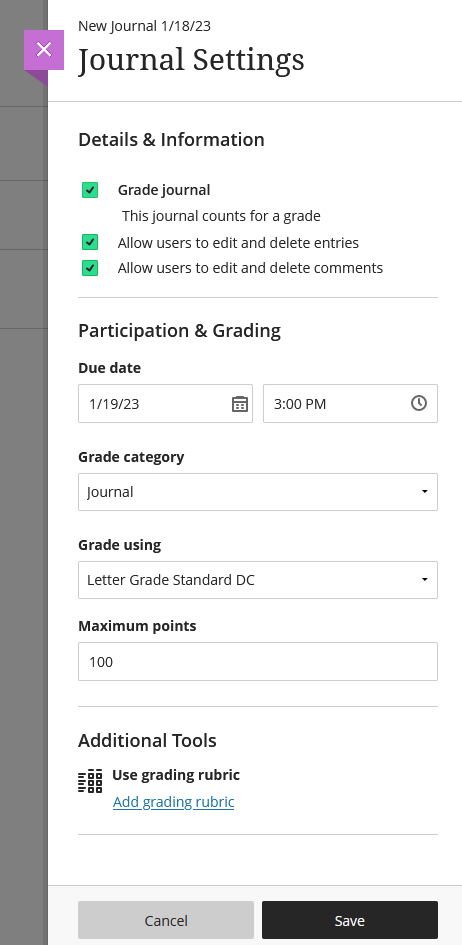Viewport: 462px width, 945px height.
Task: Click the Maximum points field
Action: tap(258, 662)
